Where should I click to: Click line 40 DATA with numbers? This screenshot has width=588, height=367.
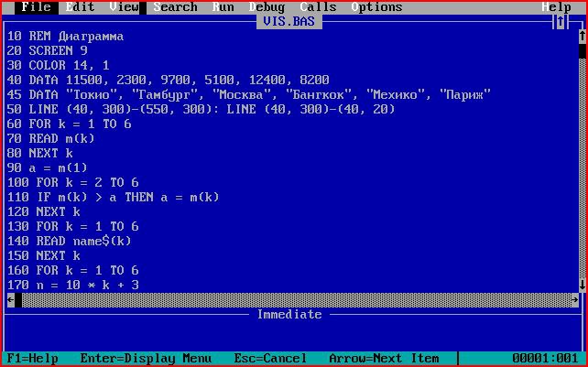tap(168, 80)
